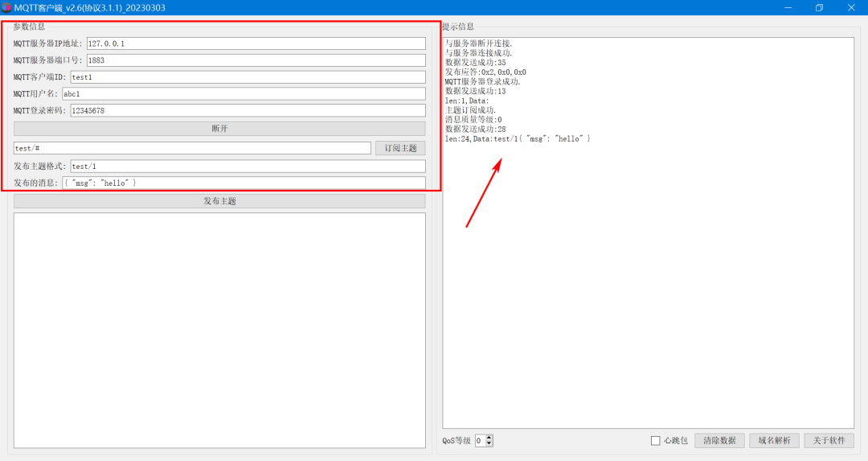Focus the MQTT登录密码 password field
The width and height of the screenshot is (868, 461).
248,111
